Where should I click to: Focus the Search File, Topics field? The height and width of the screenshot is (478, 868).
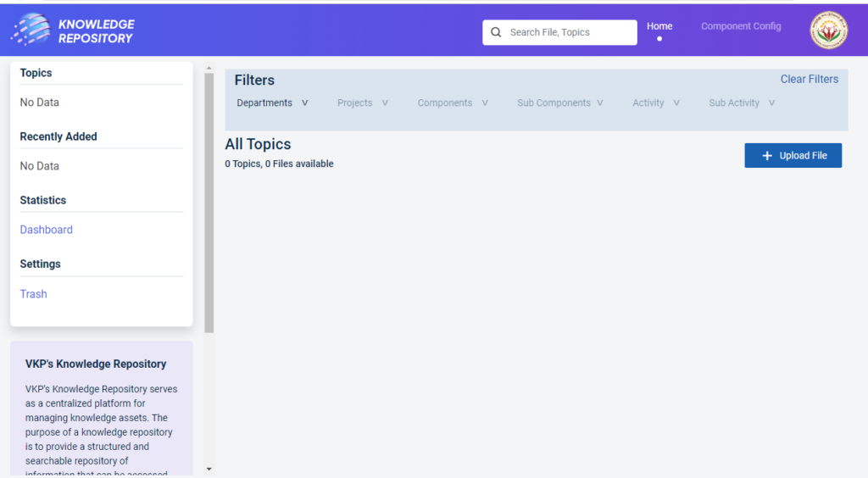coord(568,32)
